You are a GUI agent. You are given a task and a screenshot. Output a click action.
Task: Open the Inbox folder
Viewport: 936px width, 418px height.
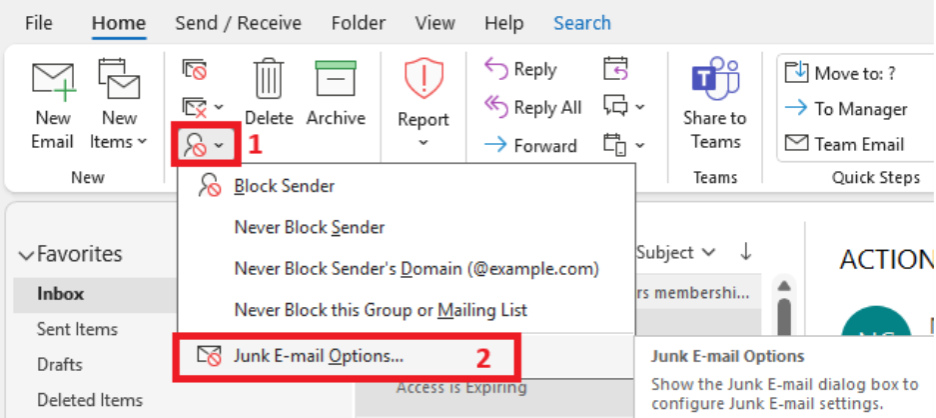pos(95,294)
